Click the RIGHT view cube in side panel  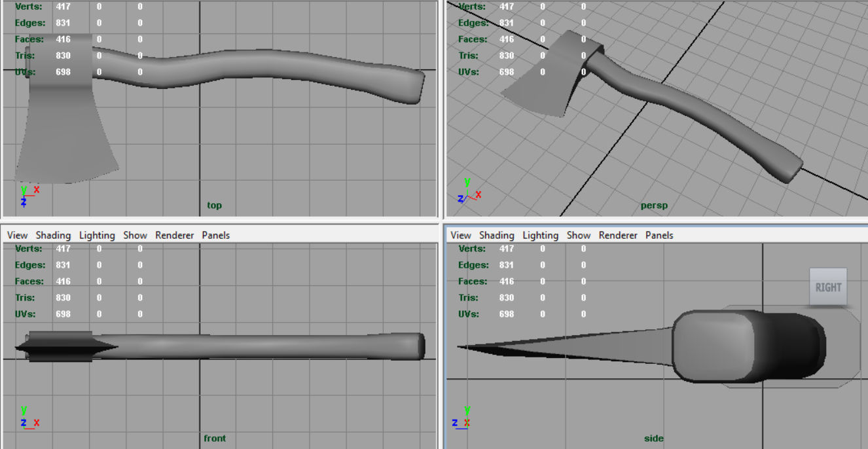pyautogui.click(x=828, y=287)
